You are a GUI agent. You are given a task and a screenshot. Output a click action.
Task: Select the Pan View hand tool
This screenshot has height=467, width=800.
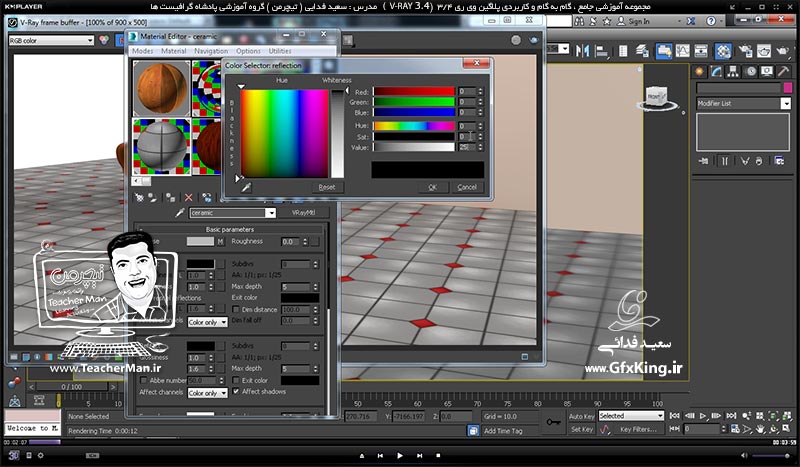pyautogui.click(x=761, y=429)
